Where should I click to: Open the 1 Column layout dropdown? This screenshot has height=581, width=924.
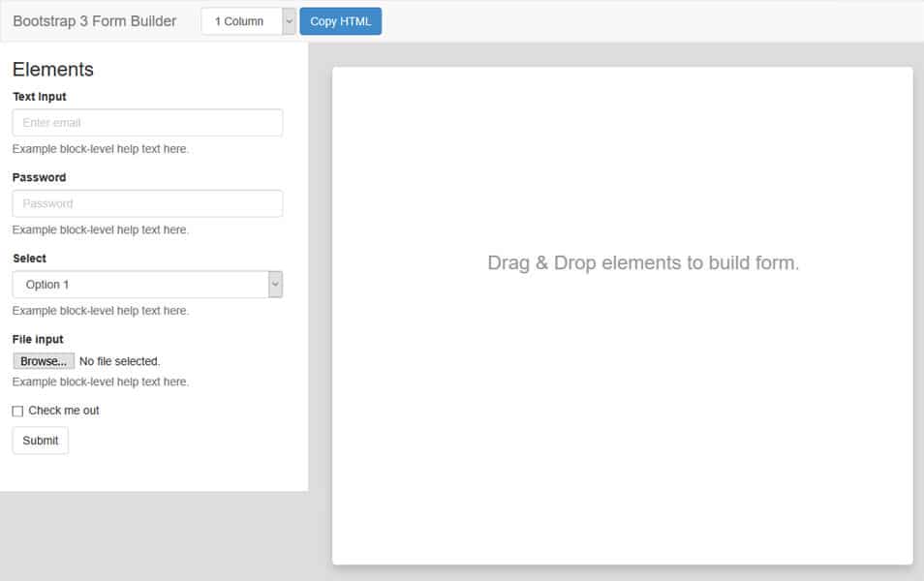248,21
